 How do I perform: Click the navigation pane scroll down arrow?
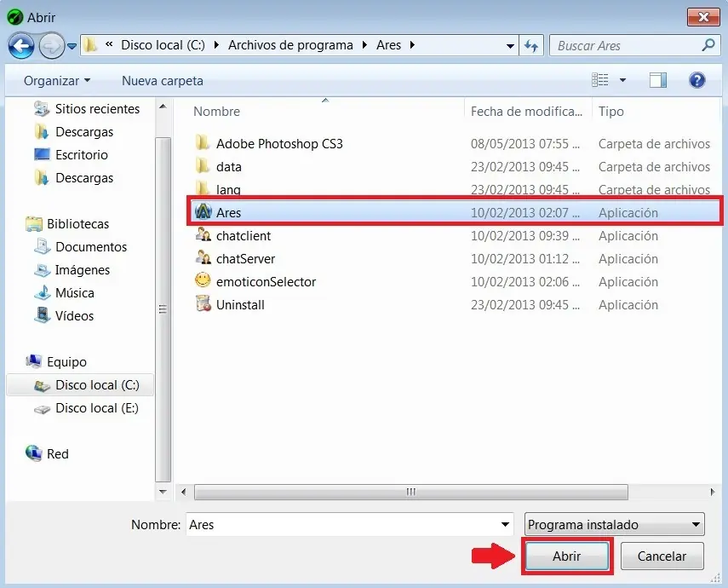tap(163, 492)
